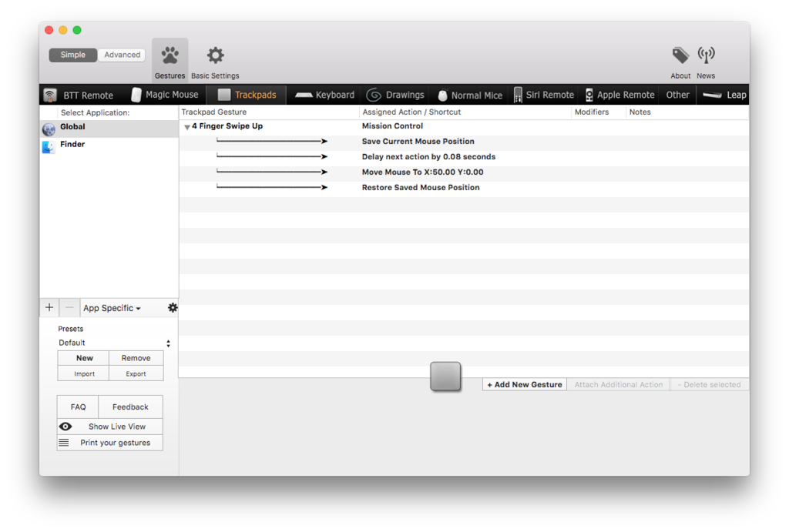Click the Export preset button
Viewport: 789px width, 532px height.
click(136, 373)
